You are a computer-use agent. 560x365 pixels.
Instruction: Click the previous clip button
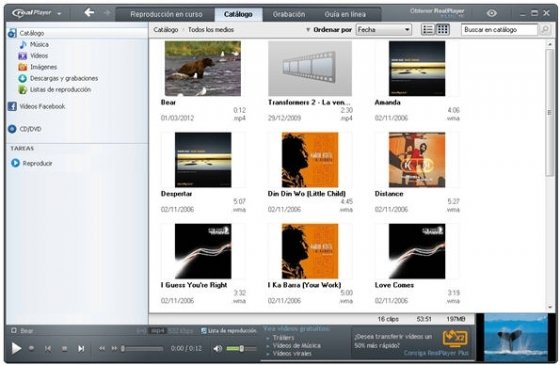pos(48,348)
